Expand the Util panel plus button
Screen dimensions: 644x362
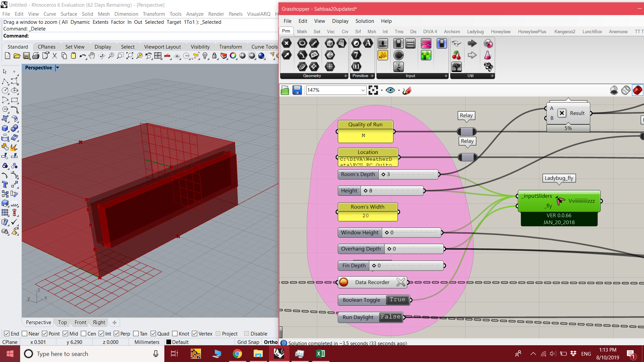492,76
